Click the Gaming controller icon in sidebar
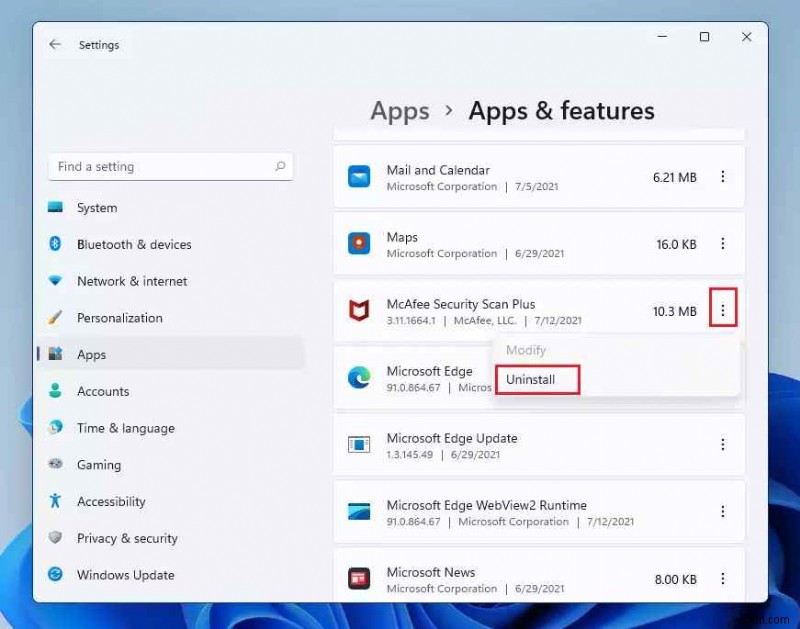 click(55, 465)
